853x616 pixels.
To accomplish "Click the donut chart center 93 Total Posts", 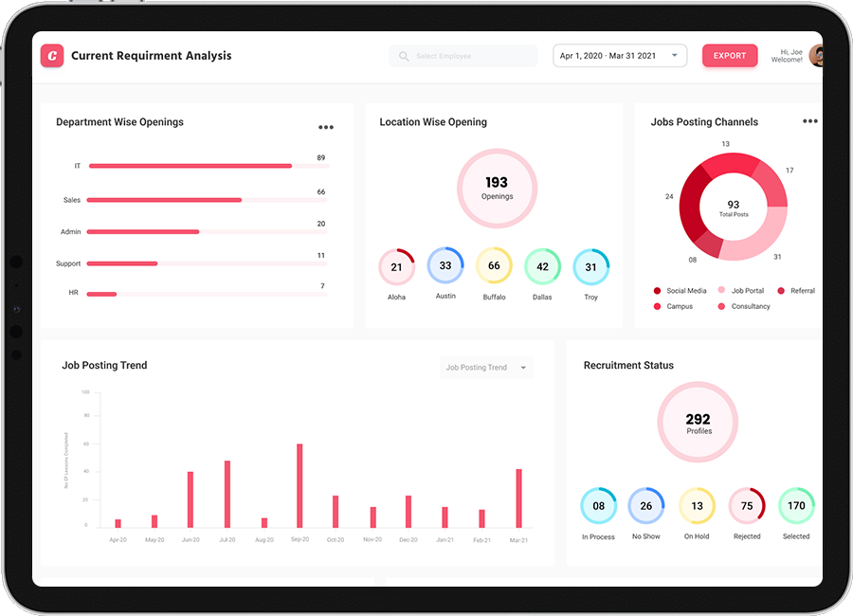I will 734,208.
